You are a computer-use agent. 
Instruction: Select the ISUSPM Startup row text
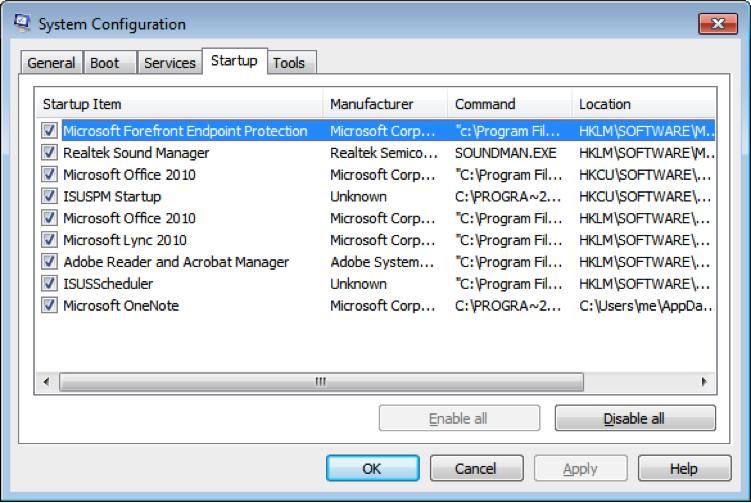112,196
